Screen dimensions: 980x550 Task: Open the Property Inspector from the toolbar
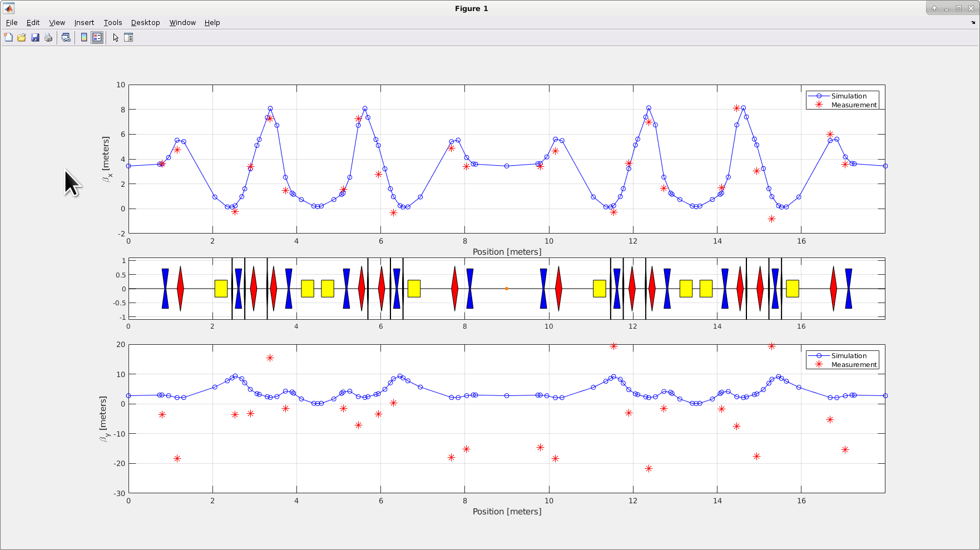coord(128,37)
